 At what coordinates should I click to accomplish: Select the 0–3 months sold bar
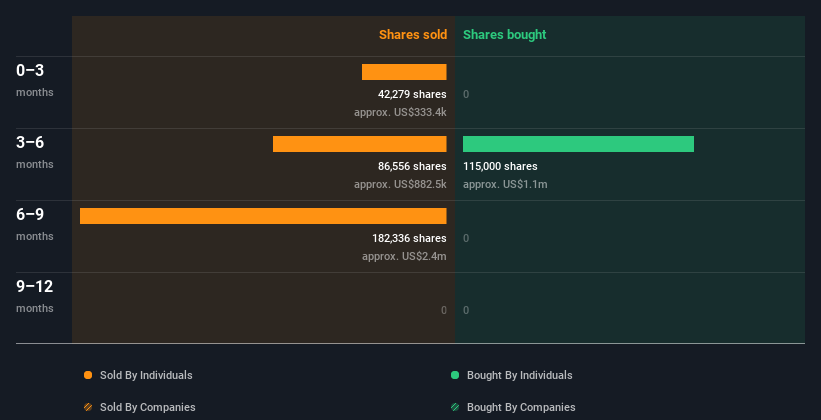[404, 72]
